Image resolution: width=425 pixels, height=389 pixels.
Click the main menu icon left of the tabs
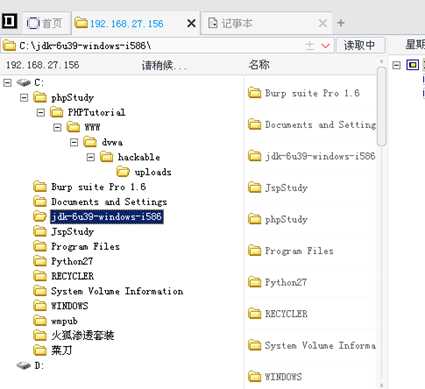[9, 22]
